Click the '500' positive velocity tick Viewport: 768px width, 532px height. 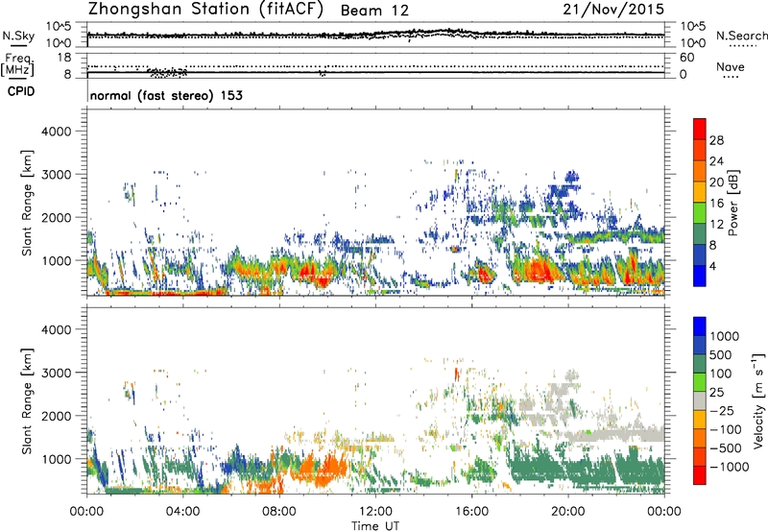(721, 354)
